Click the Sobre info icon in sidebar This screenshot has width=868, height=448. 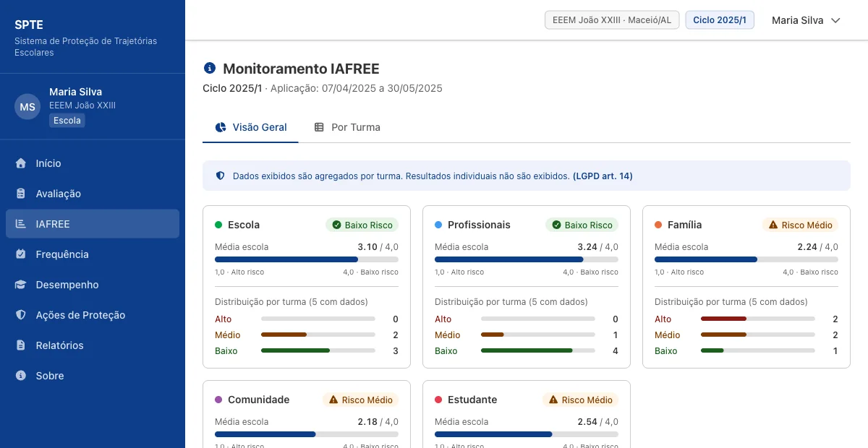[21, 376]
